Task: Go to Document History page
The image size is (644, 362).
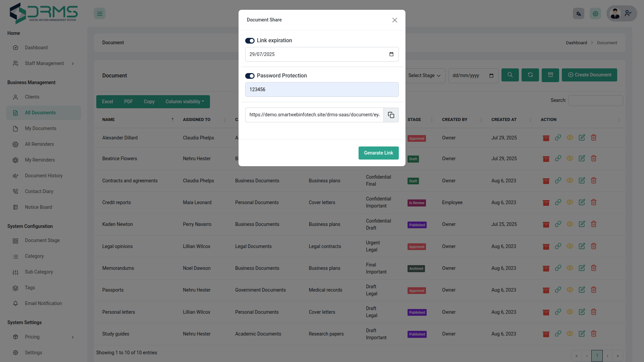Action: 44,176
